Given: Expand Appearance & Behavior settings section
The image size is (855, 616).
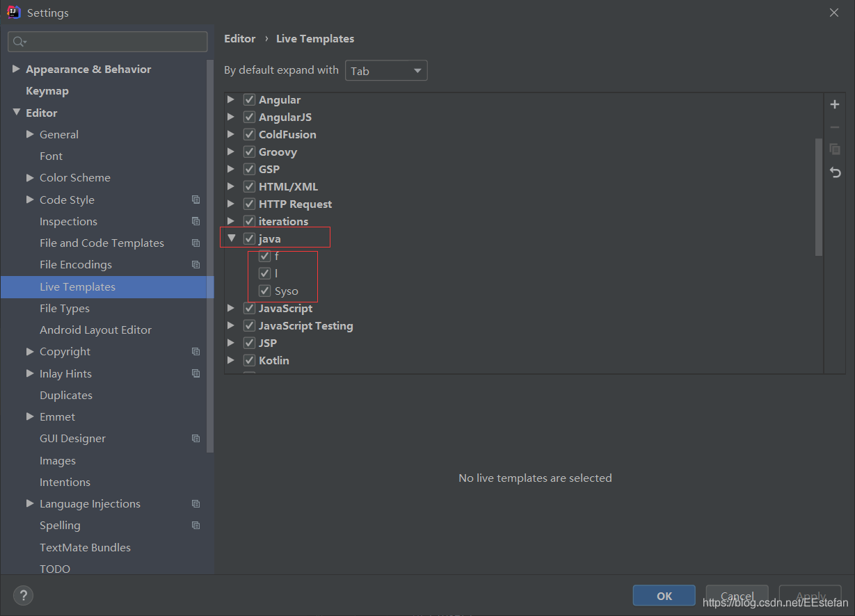Looking at the screenshot, I should click(16, 69).
